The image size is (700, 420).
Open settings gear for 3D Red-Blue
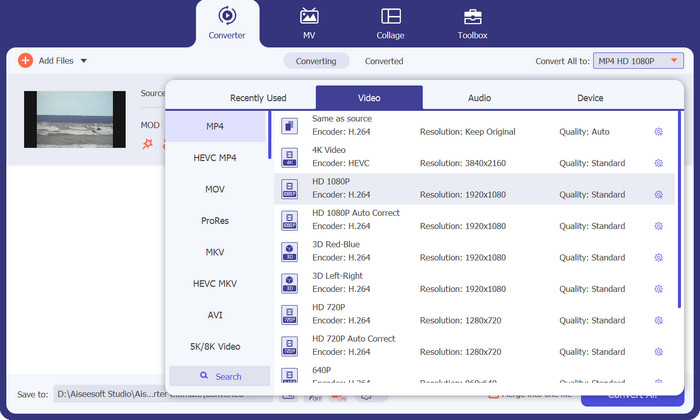658,258
